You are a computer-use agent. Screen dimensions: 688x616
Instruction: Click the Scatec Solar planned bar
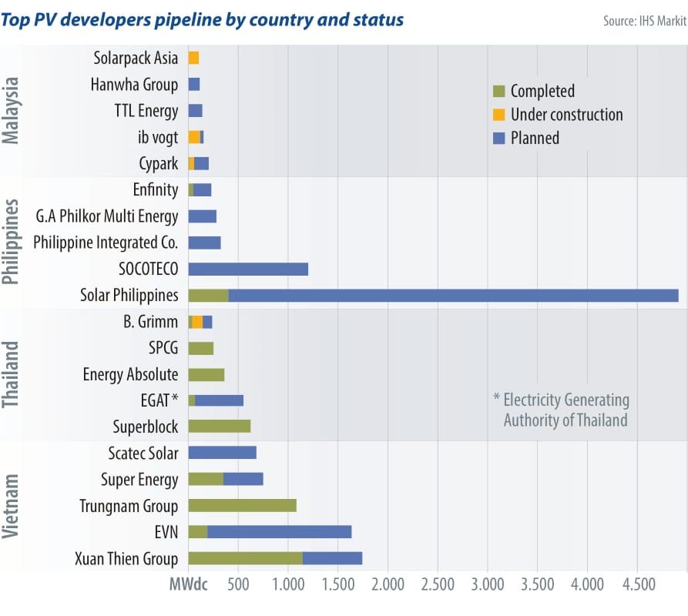click(222, 453)
